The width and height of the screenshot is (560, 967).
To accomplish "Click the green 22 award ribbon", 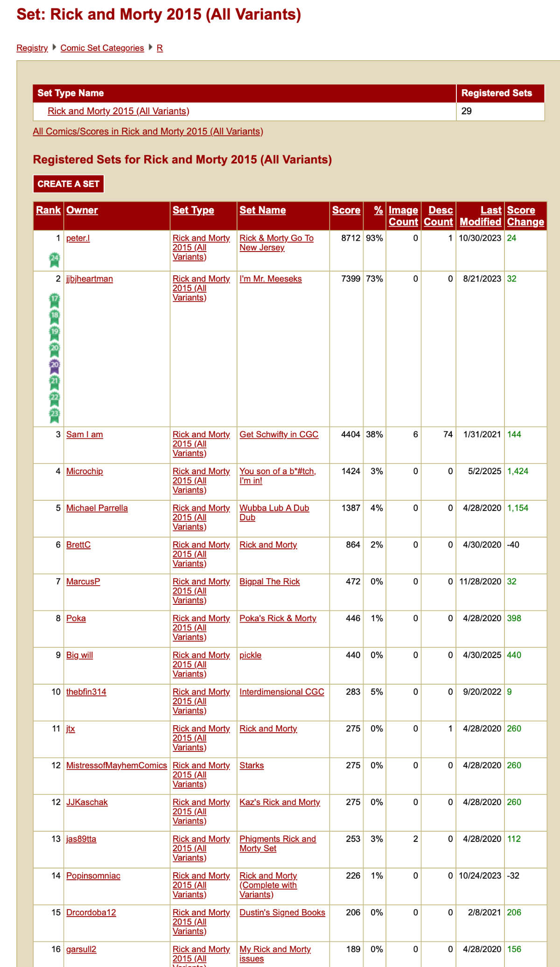I will tap(55, 399).
